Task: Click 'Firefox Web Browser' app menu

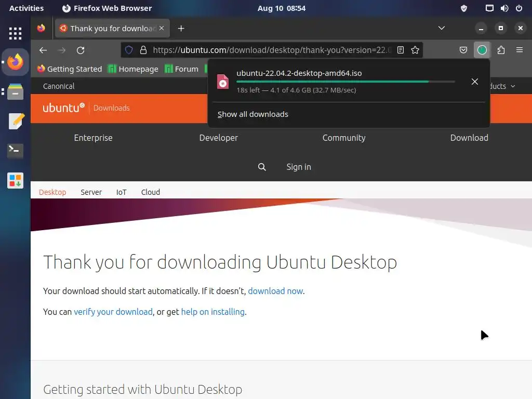Action: coord(107,8)
